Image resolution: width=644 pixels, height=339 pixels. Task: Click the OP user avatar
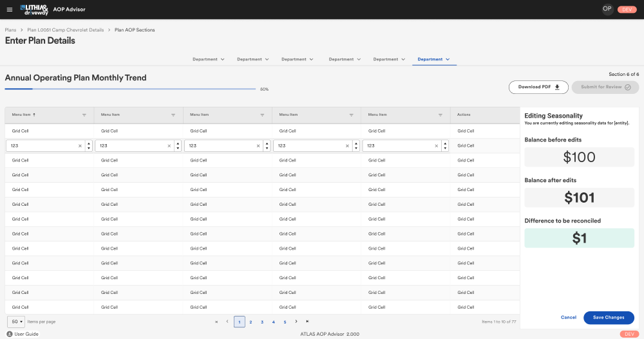point(607,9)
